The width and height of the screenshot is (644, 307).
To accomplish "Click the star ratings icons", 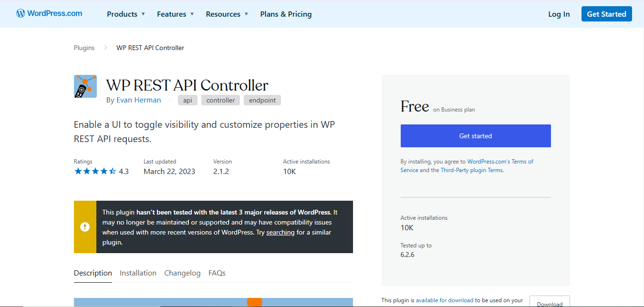I will click(95, 172).
